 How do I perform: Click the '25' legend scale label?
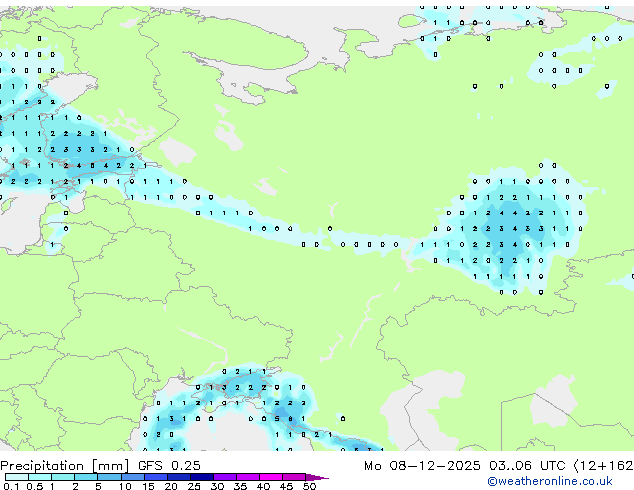194,486
